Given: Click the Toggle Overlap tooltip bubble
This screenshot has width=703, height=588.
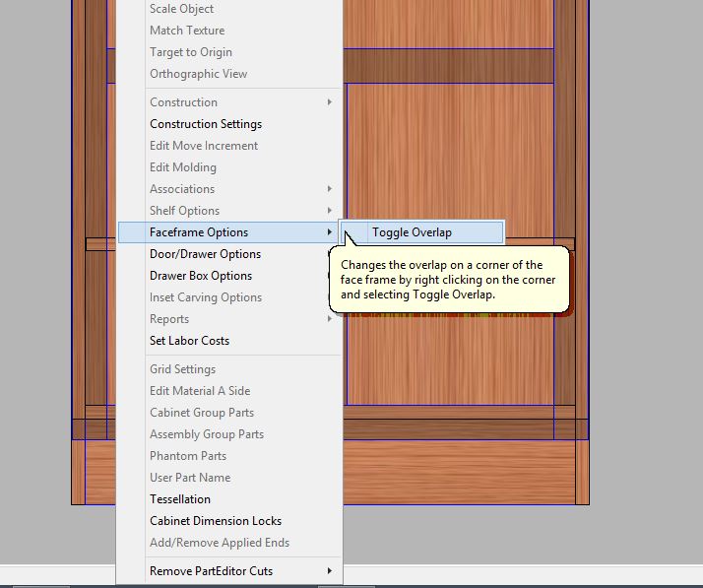Looking at the screenshot, I should [x=448, y=280].
